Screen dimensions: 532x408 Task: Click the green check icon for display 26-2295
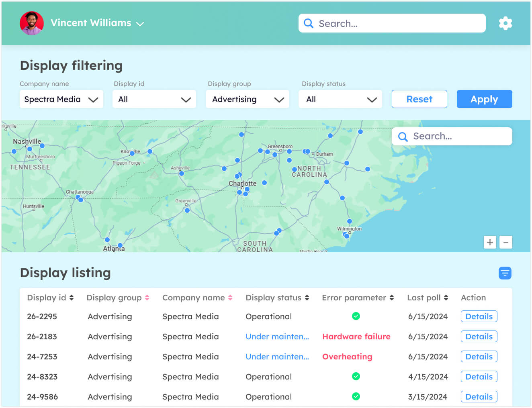click(356, 316)
